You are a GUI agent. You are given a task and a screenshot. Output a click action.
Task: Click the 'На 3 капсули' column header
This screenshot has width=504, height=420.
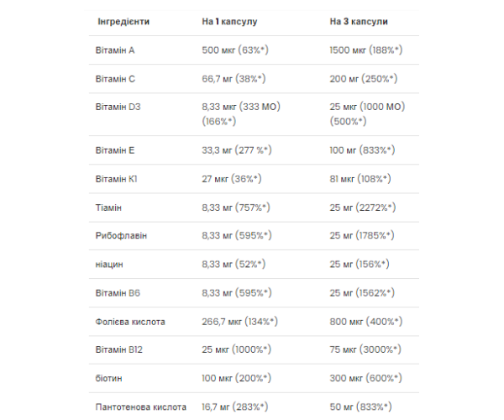point(360,21)
